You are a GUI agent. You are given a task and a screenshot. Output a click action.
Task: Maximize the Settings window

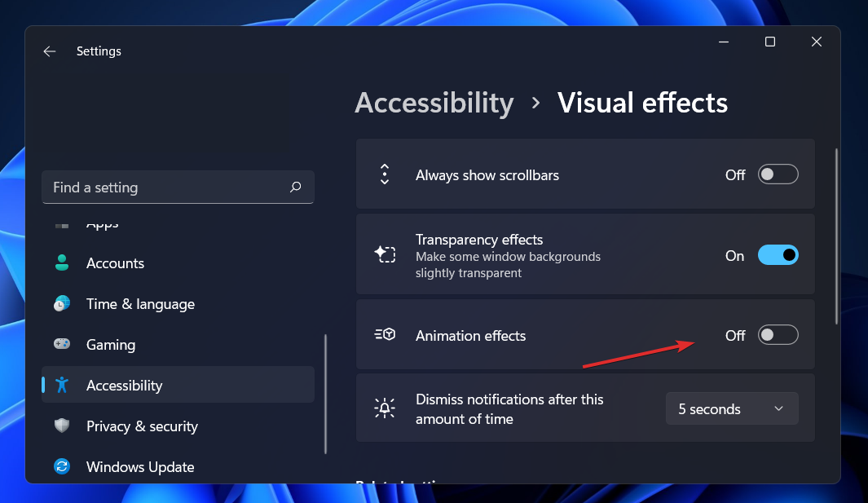[770, 42]
